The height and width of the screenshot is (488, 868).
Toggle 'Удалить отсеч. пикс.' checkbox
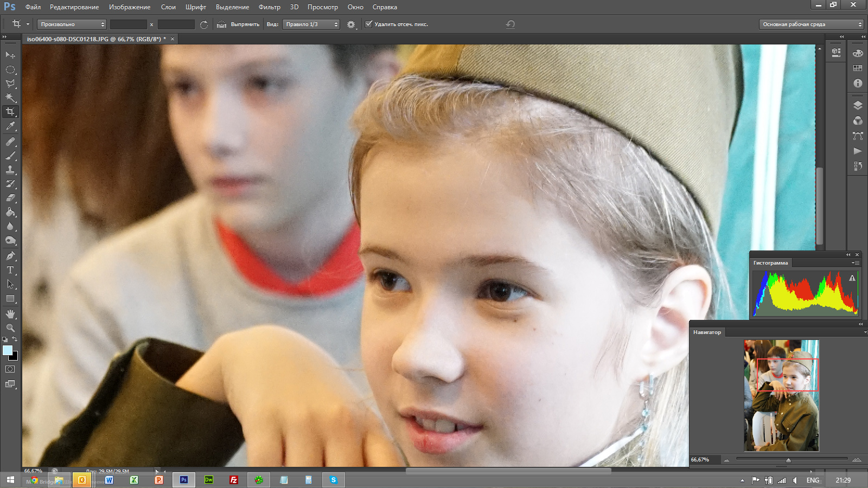pos(369,24)
